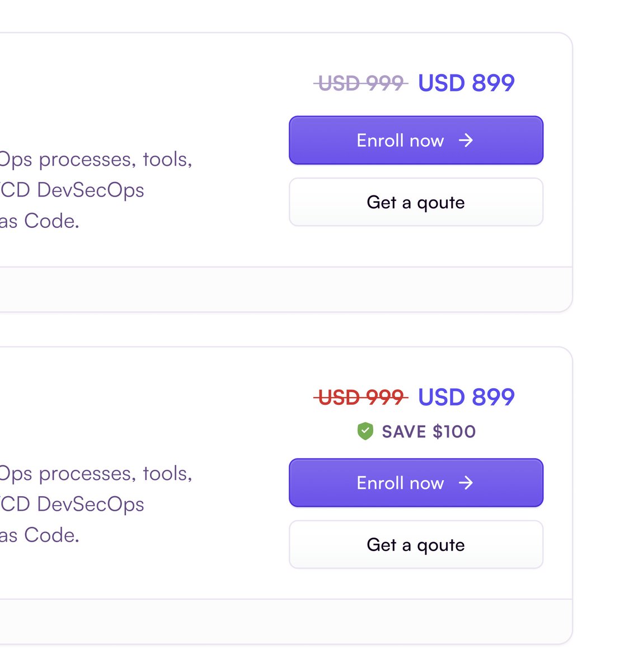629x672 pixels.
Task: Click the arrow icon in top Enroll now
Action: click(466, 140)
